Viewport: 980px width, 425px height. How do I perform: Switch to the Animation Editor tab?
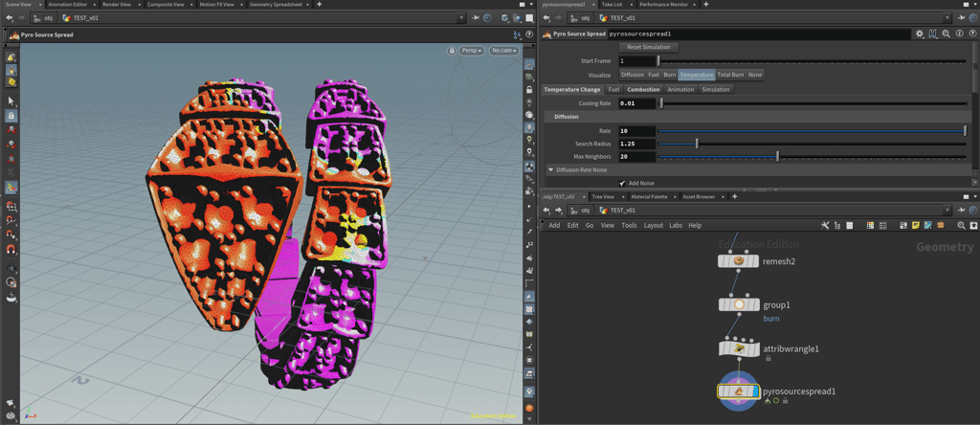(68, 4)
